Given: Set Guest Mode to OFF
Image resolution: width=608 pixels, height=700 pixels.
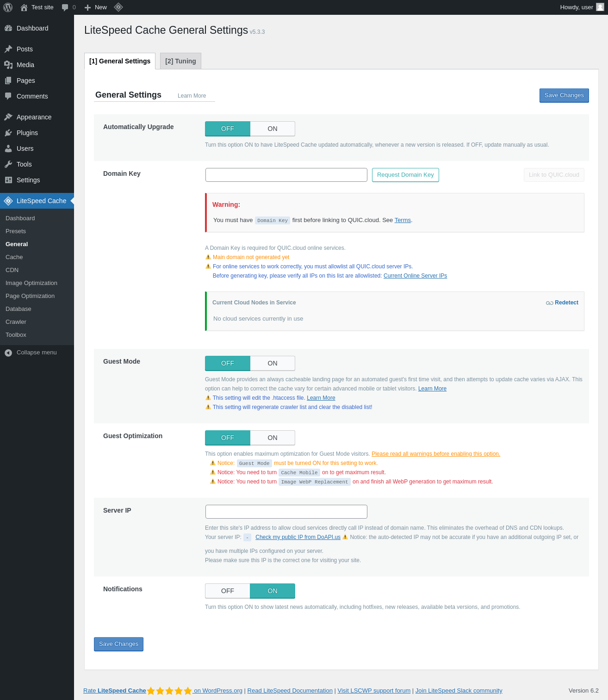Looking at the screenshot, I should [x=228, y=363].
